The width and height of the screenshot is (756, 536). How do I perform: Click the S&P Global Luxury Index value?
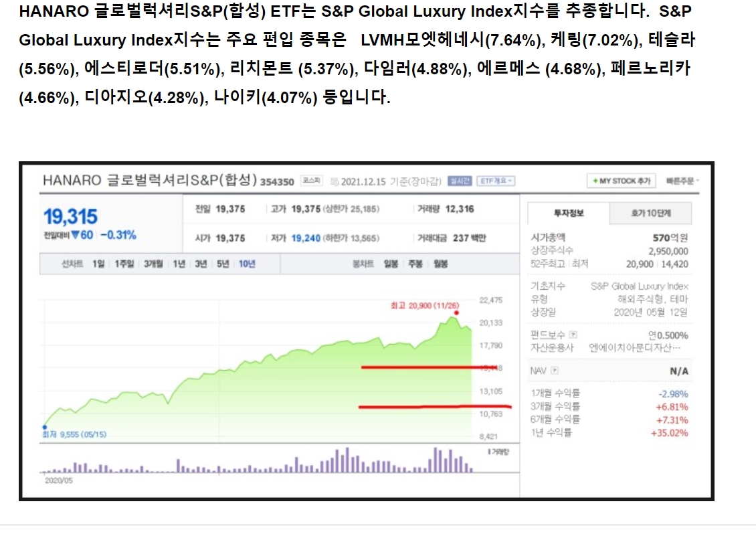click(640, 286)
